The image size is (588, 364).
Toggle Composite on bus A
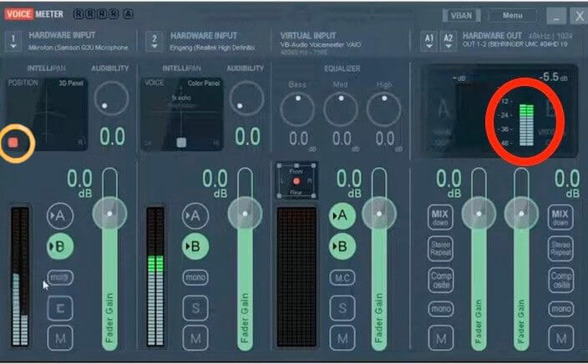[x=441, y=280]
